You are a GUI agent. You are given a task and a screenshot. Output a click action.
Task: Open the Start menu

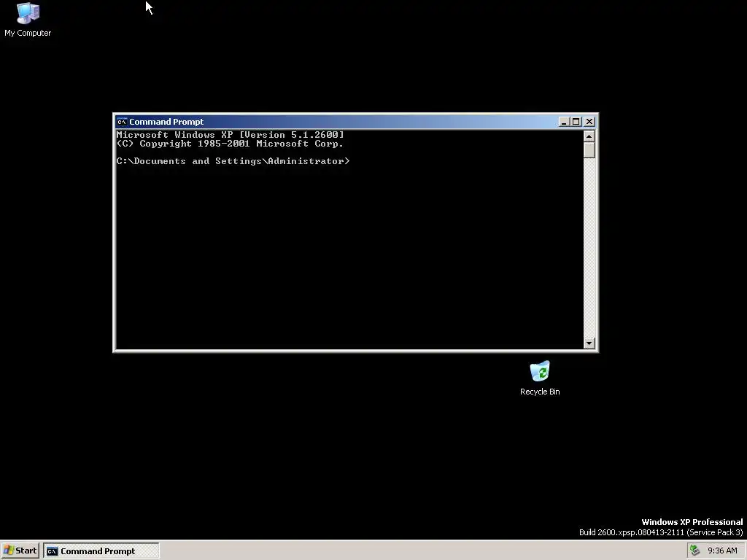click(x=20, y=551)
